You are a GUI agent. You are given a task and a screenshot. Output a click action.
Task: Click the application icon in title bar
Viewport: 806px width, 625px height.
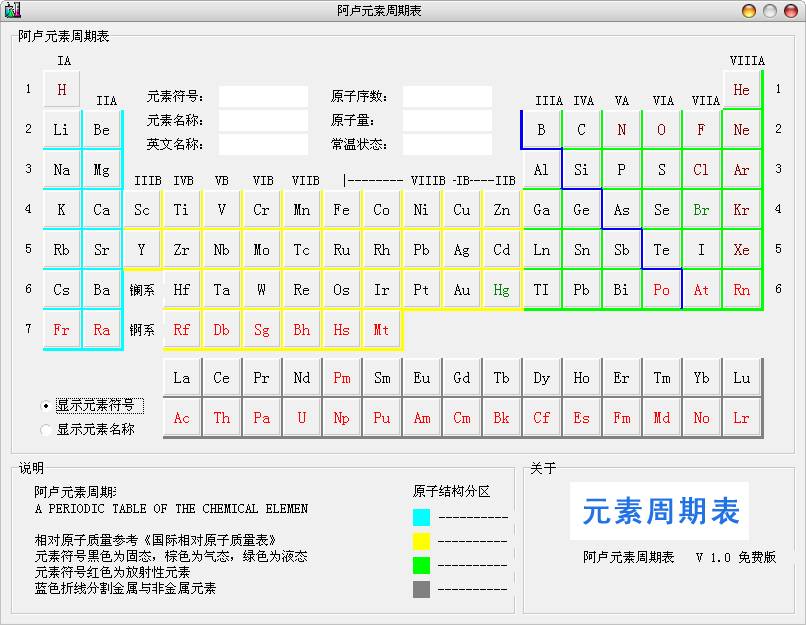[12, 11]
